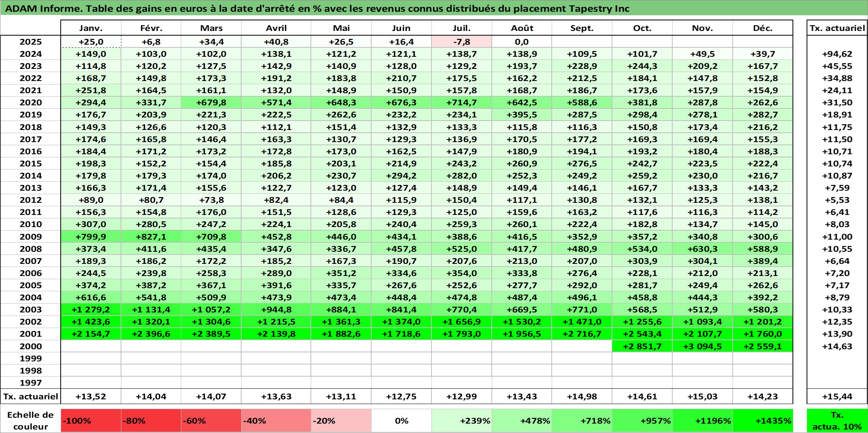Screen dimensions: 868x433
Task: Click the +1 656,9 cell in July 2002
Action: 462,322
